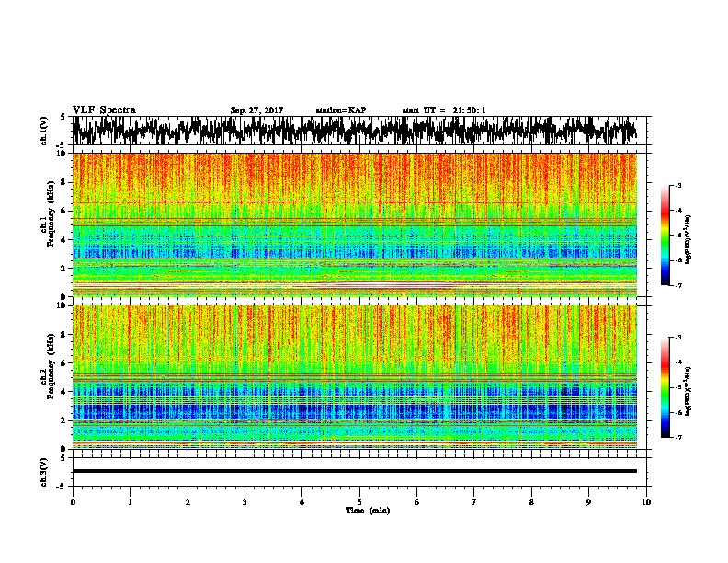Click the "VLF Spectra" plot title
This screenshot has width=728, height=563.
click(104, 110)
